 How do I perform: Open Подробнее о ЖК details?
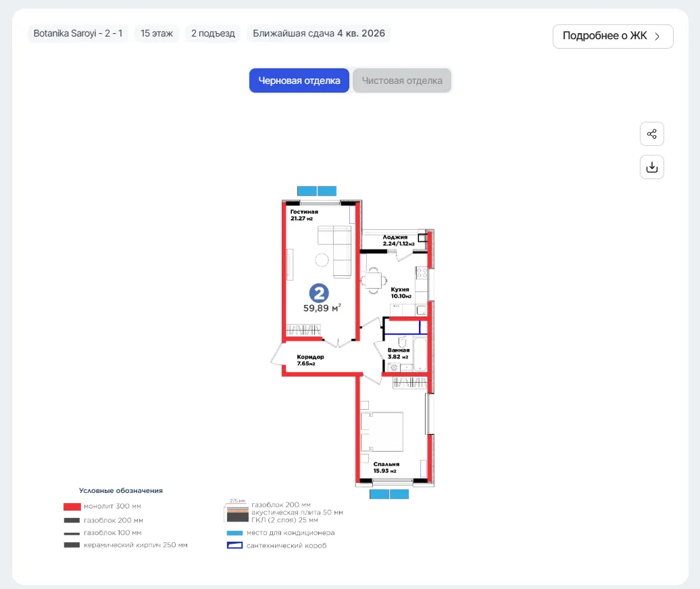click(613, 37)
